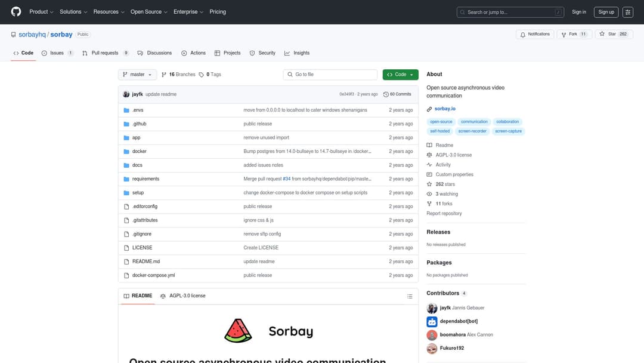Open the LICENSE file
Screen dimensions: 644x363
coord(142,248)
